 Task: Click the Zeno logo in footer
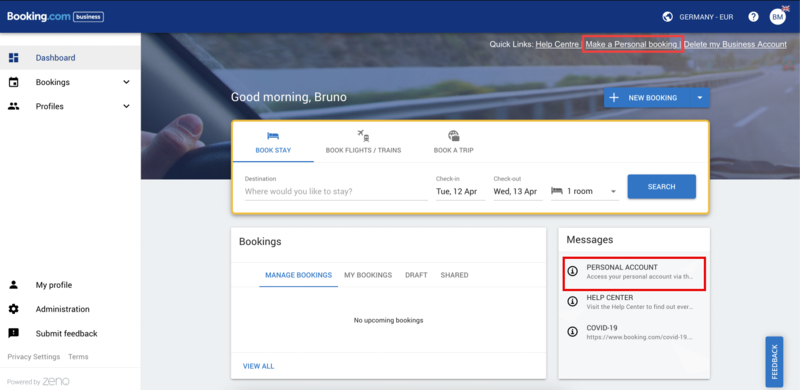[x=56, y=381]
